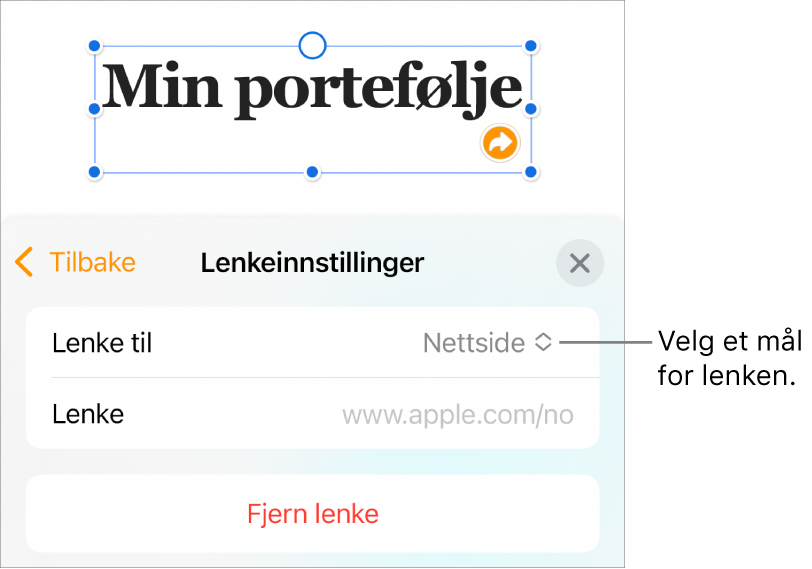The height and width of the screenshot is (569, 812).
Task: Click the top-left selection handle
Action: pos(95,46)
